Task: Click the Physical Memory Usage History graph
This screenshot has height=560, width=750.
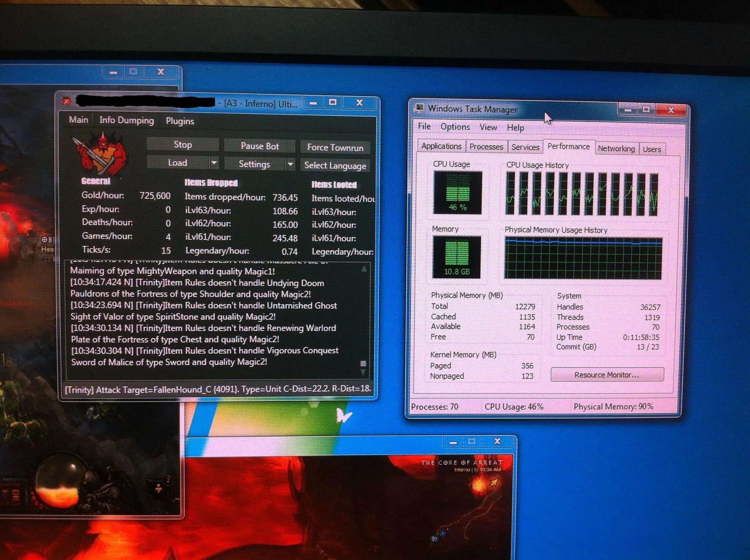Action: pos(583,258)
